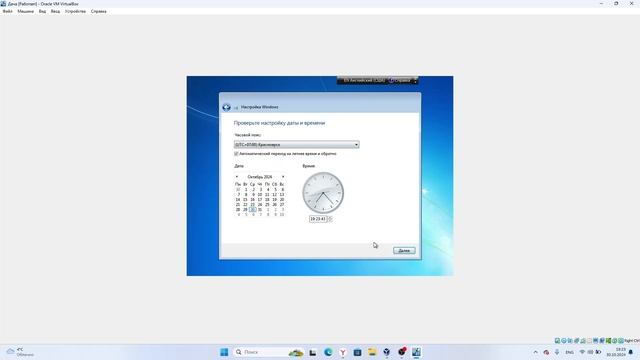
Task: Click VirtualBox audio status icon
Action: tap(570, 340)
